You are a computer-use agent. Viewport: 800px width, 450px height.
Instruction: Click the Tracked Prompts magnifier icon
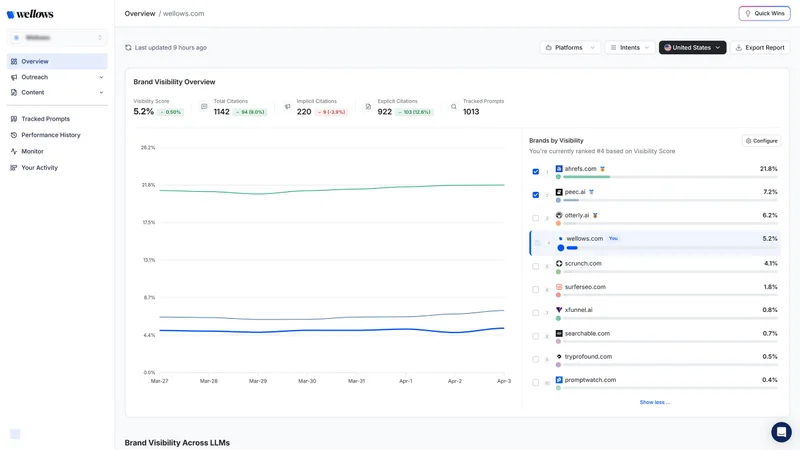coord(453,106)
